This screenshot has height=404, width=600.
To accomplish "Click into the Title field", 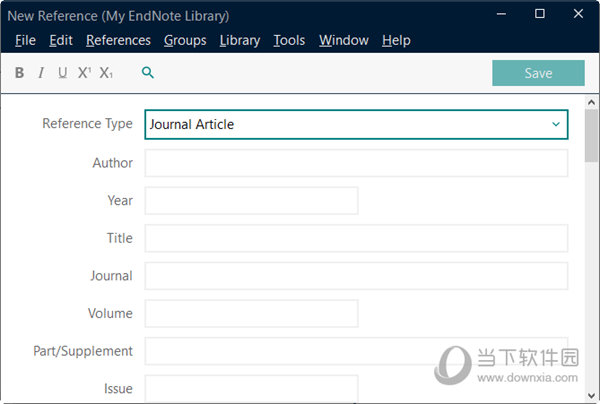I will (x=356, y=238).
